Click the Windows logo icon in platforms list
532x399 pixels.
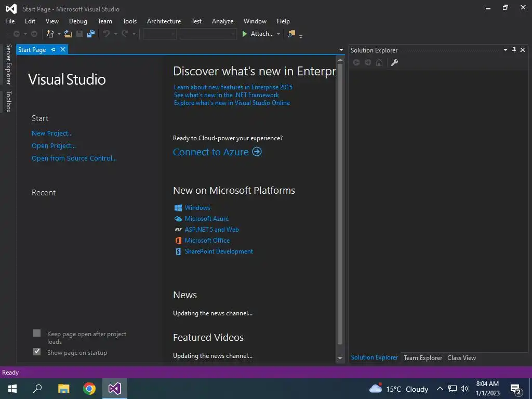click(x=178, y=208)
